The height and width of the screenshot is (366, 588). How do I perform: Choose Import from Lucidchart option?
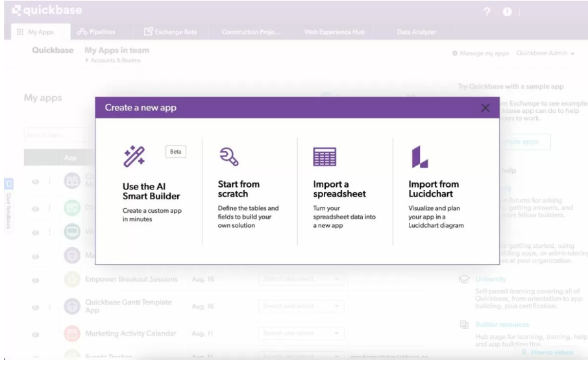click(434, 189)
